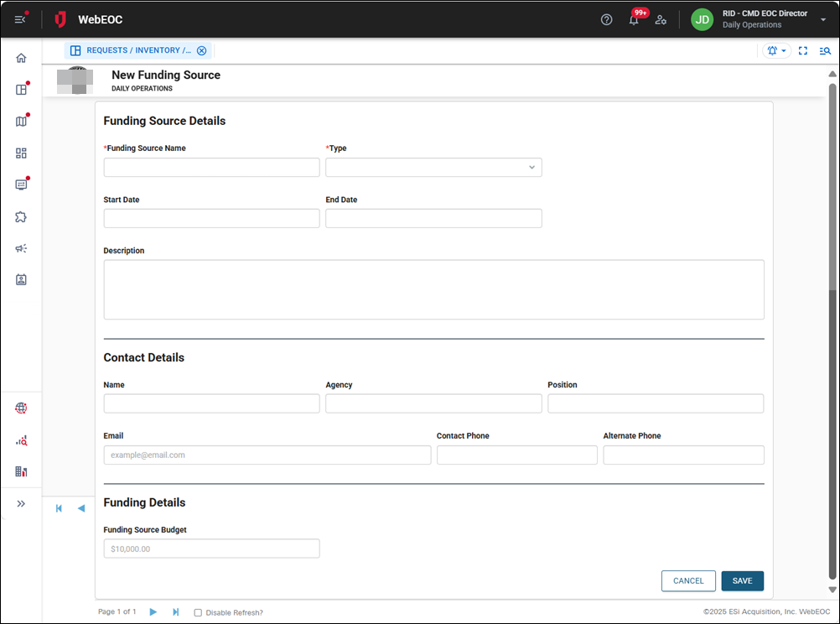Open the notification bell dropdown
Viewport: 840px width, 624px height.
634,19
